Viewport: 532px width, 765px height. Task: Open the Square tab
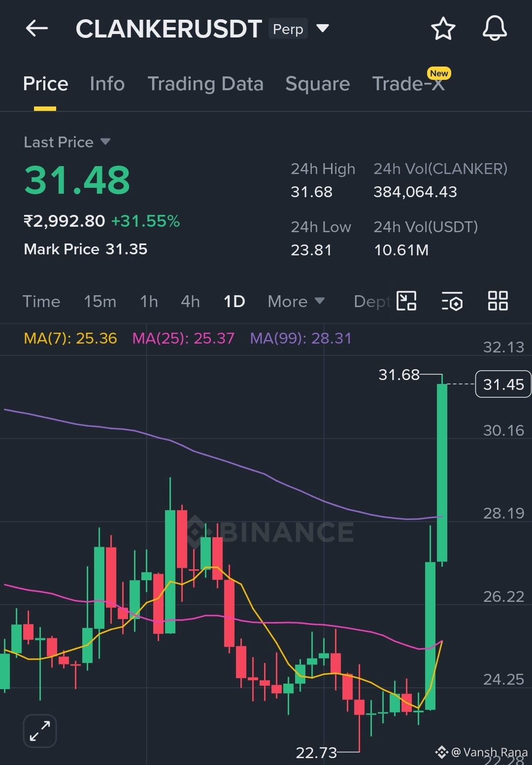(317, 84)
